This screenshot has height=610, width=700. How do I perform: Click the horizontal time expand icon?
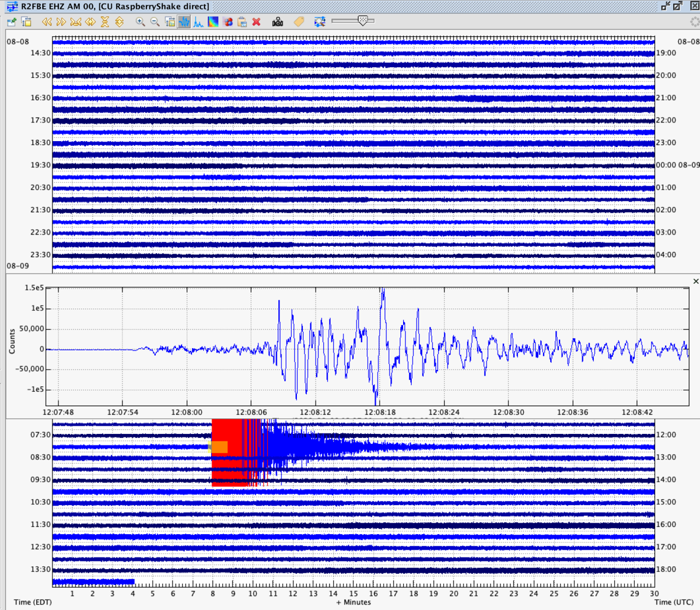(90, 22)
